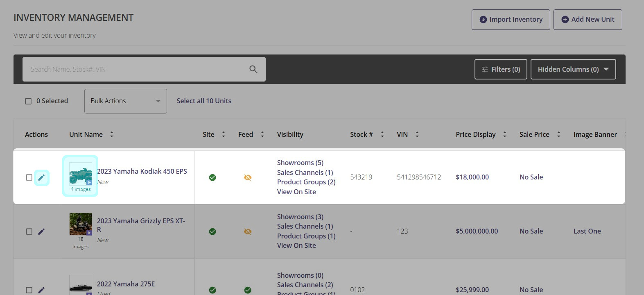Sort the Price Display column
644x295 pixels.
point(505,134)
